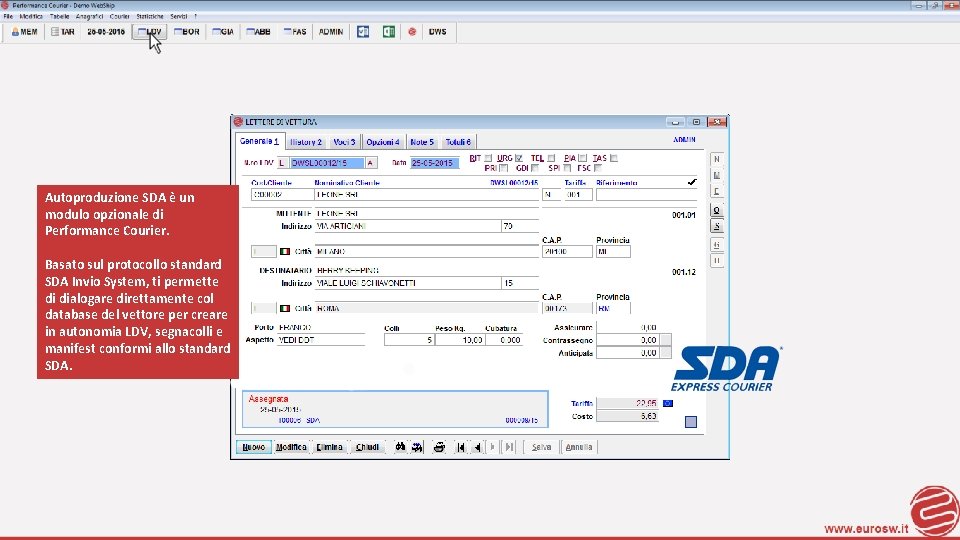Go to the first record
Viewport: 960px width, 540px height.
coord(460,447)
